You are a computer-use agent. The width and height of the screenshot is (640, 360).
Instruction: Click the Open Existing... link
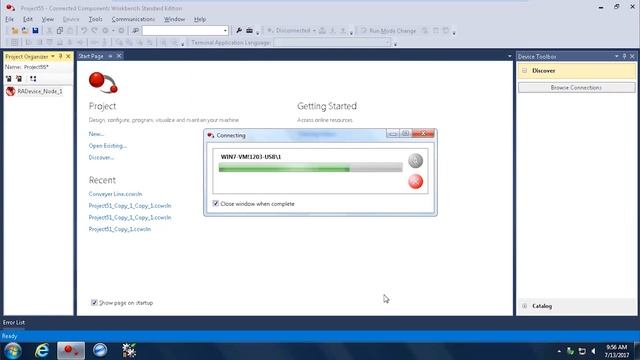pos(108,146)
